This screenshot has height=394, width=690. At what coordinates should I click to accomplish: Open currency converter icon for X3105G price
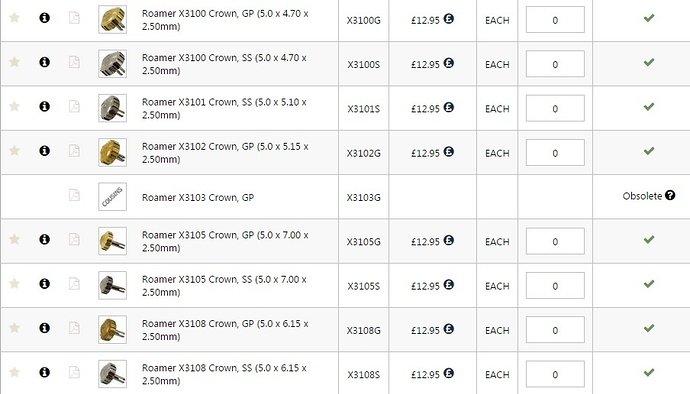tap(448, 240)
